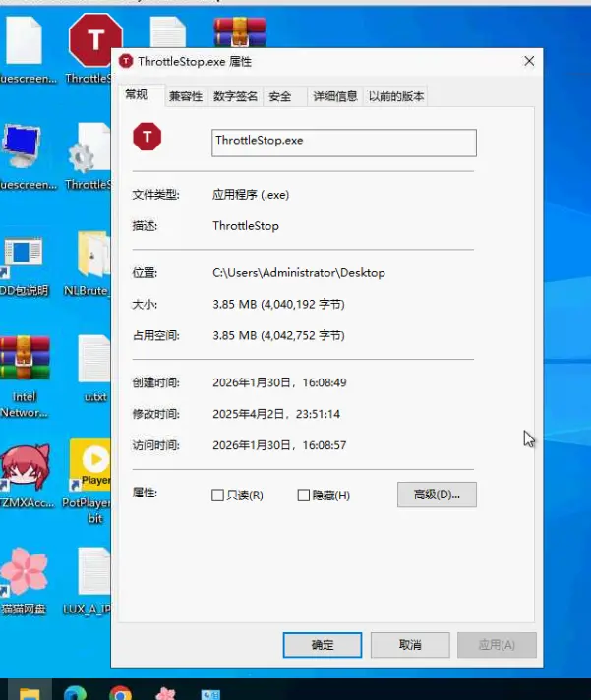Viewport: 591px width, 700px height.
Task: Open the 数字签名 tab
Action: (x=235, y=96)
